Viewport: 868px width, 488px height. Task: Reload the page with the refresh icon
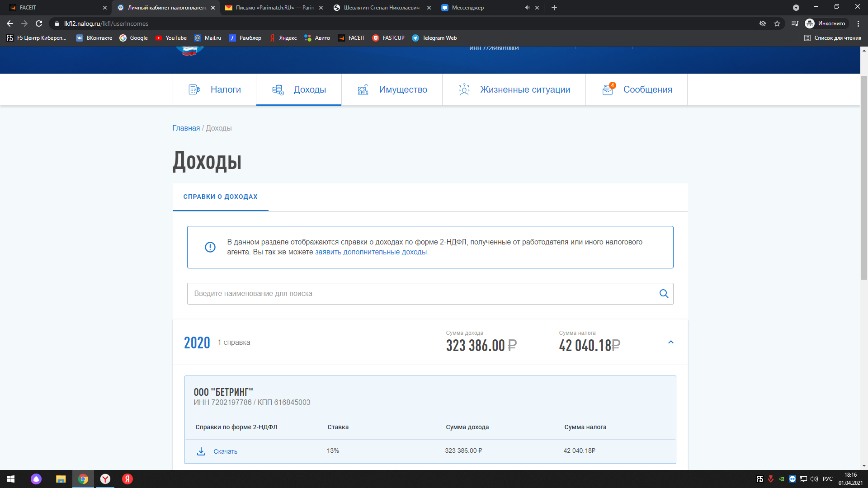pos(39,23)
